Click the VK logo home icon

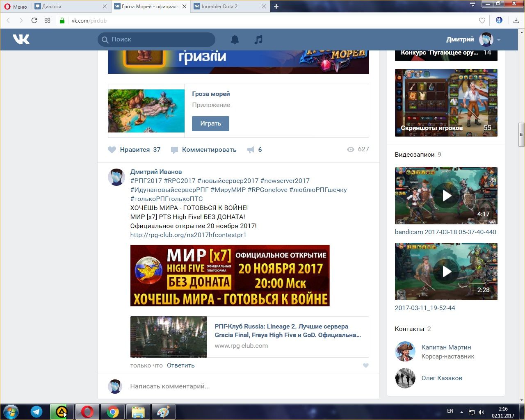click(21, 39)
